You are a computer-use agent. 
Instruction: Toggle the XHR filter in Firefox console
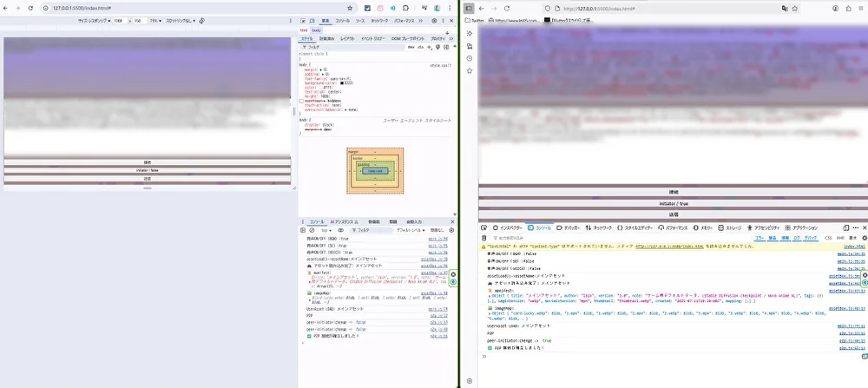(840, 237)
